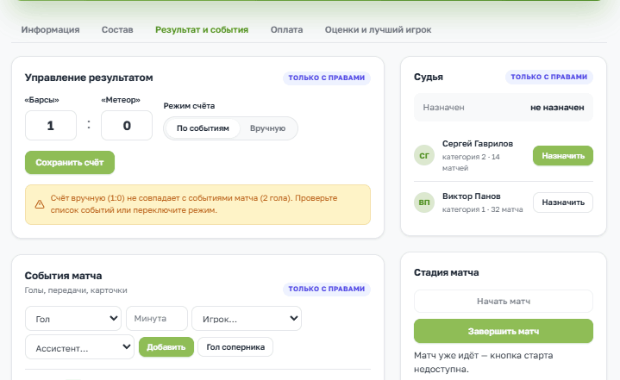
Task: Click the Минута input field
Action: coord(157,318)
